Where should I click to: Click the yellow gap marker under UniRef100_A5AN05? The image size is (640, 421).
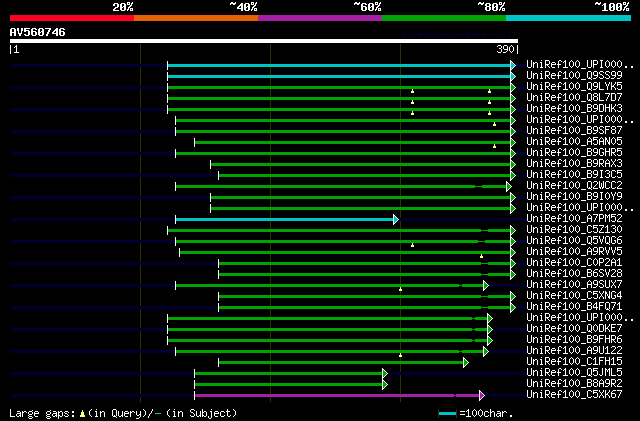pos(494,146)
